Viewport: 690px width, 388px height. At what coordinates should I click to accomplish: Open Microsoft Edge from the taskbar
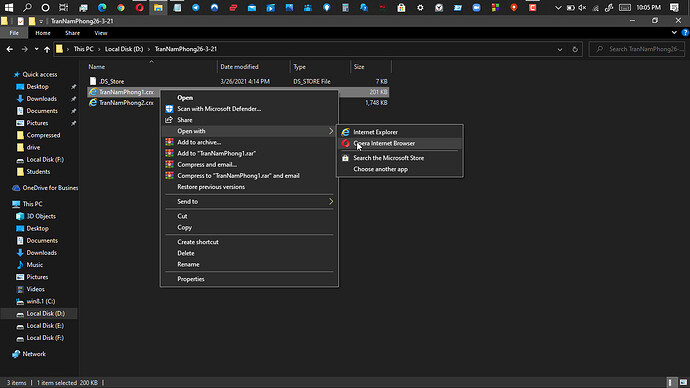point(102,7)
